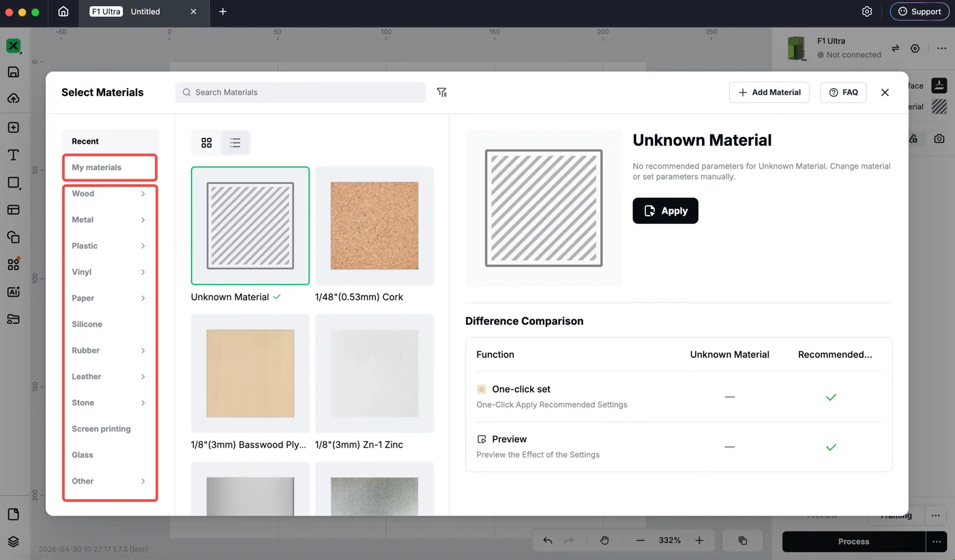Image resolution: width=955 pixels, height=560 pixels.
Task: Open the AI tool icon in sidebar
Action: pos(13,292)
